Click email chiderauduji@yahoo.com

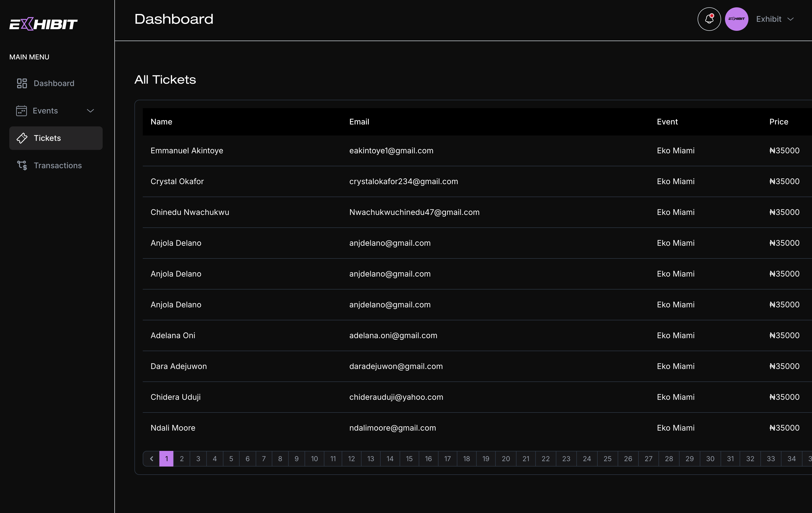[x=396, y=397]
